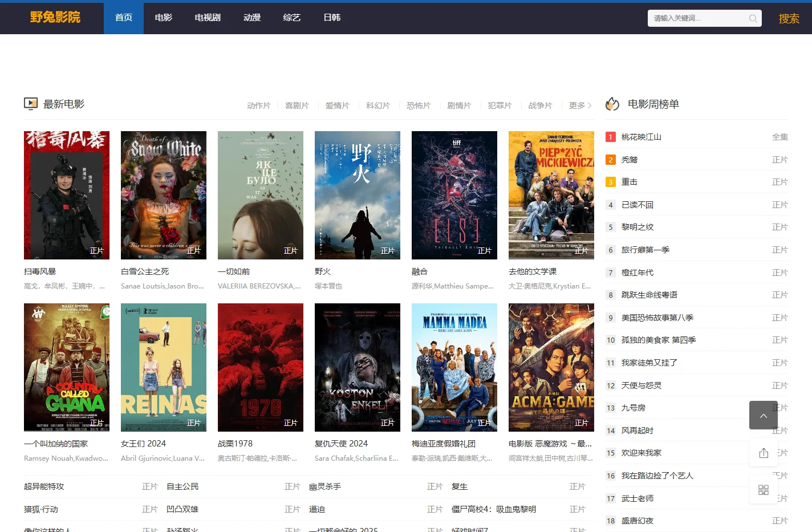Open the Mamma Madea poster
Viewport: 812px width, 532px height.
click(454, 367)
